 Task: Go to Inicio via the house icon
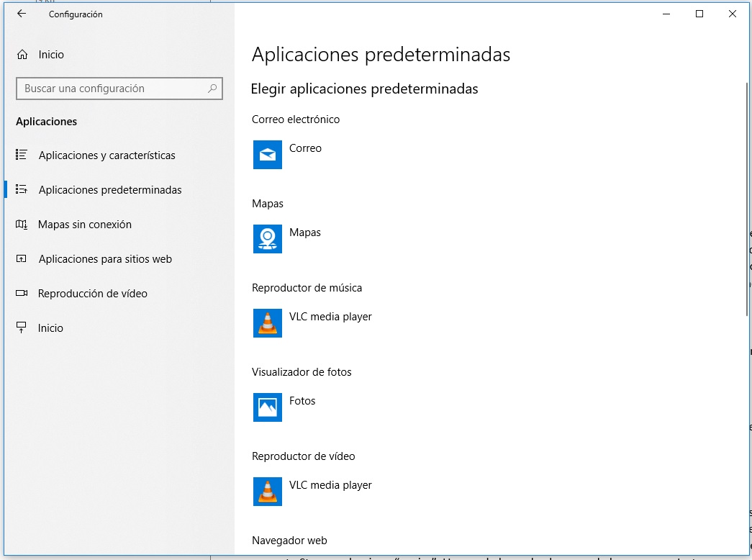coord(22,55)
